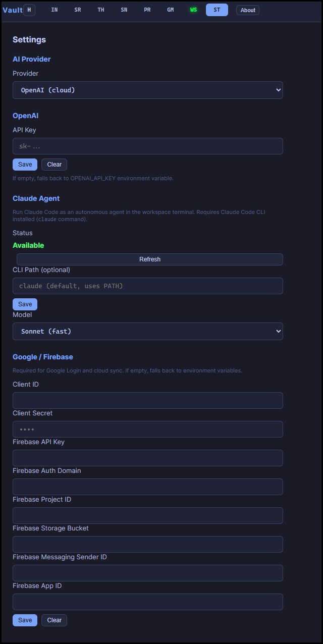Select the IN navigation icon
323x644 pixels.
click(55, 10)
